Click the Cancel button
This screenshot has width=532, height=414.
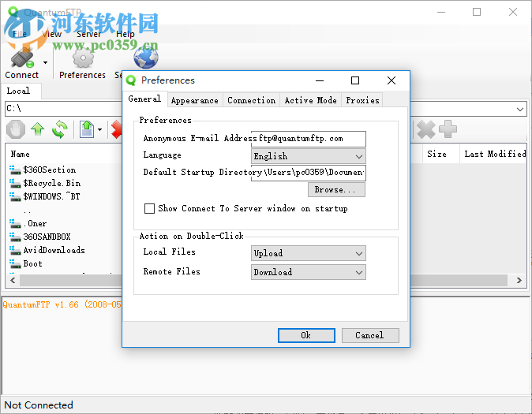point(370,335)
